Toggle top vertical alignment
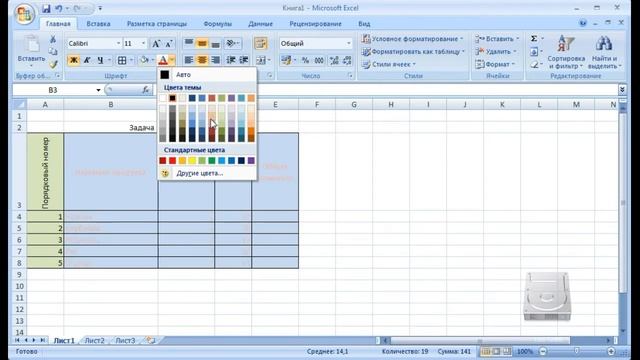Screen dimensions: 640x360 [189, 43]
